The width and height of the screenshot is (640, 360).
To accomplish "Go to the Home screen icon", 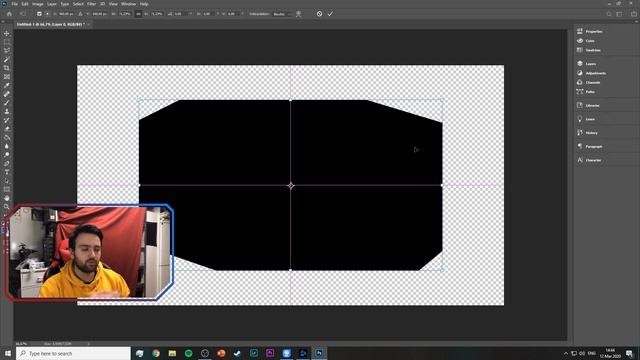I will pyautogui.click(x=9, y=14).
